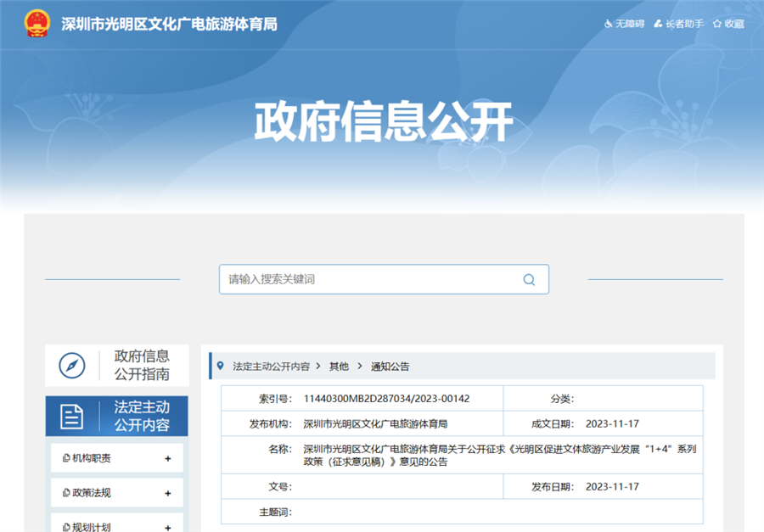Click the file icon beside 政策法规
764x532 pixels.
(66, 492)
